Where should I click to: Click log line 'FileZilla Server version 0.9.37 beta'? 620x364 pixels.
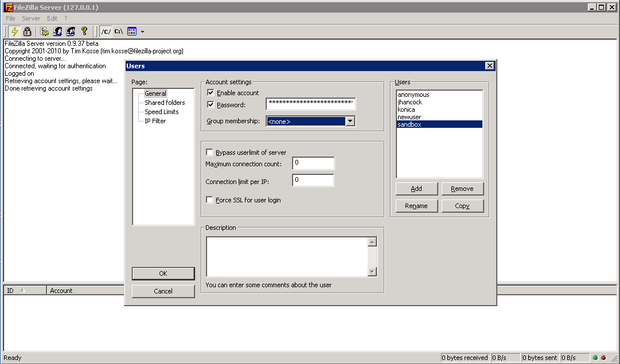(x=52, y=44)
